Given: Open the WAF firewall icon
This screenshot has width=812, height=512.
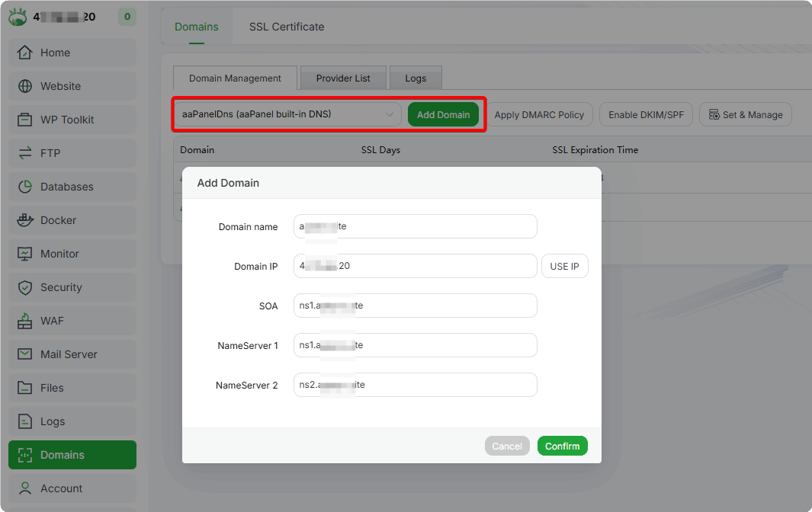Looking at the screenshot, I should click(25, 321).
